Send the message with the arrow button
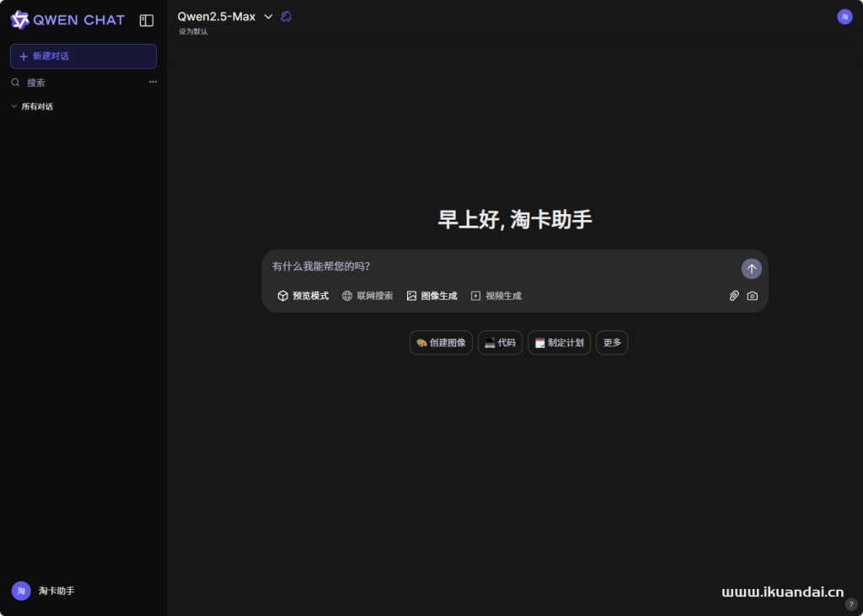This screenshot has width=863, height=616. 751,269
